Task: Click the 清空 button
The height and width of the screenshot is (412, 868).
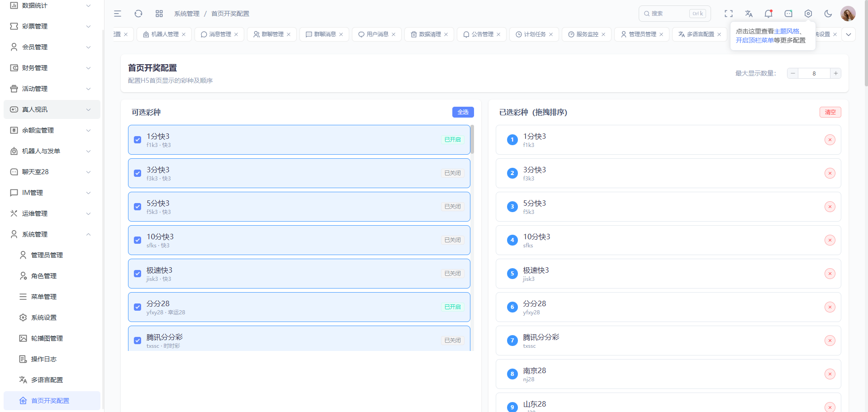Action: 830,112
